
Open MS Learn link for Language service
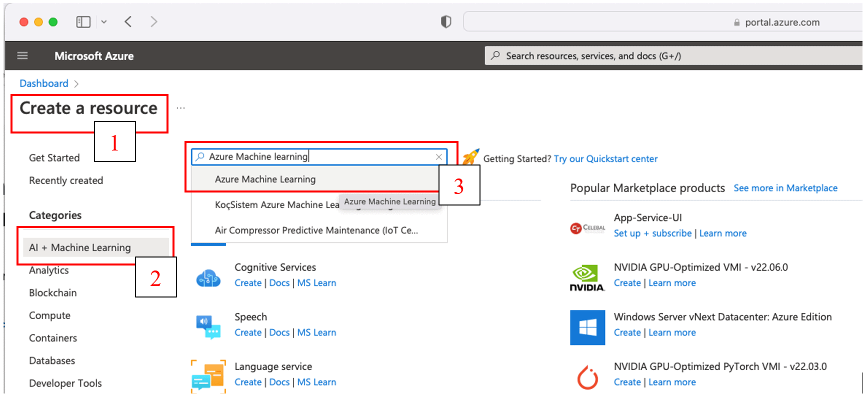316,382
